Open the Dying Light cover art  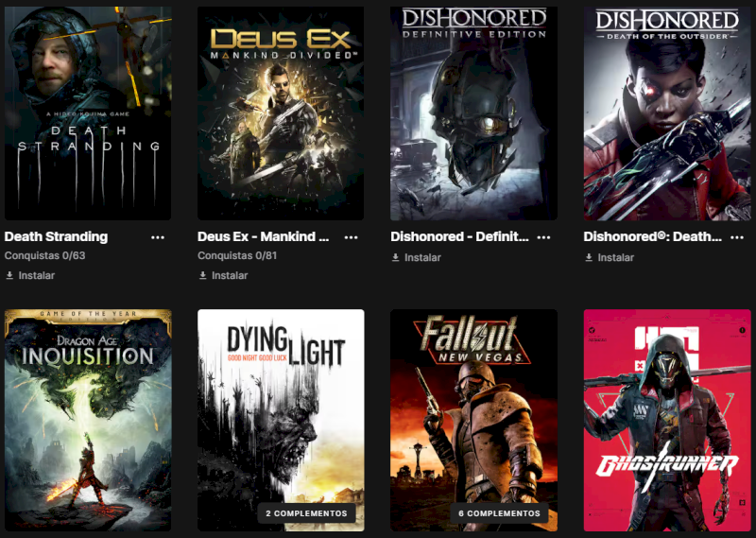coord(281,420)
